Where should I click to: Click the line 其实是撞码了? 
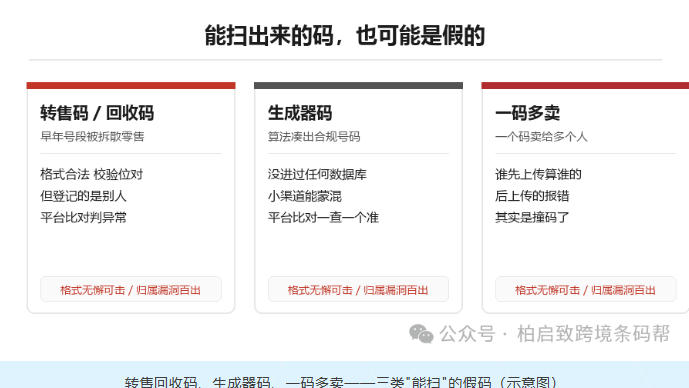pos(532,218)
